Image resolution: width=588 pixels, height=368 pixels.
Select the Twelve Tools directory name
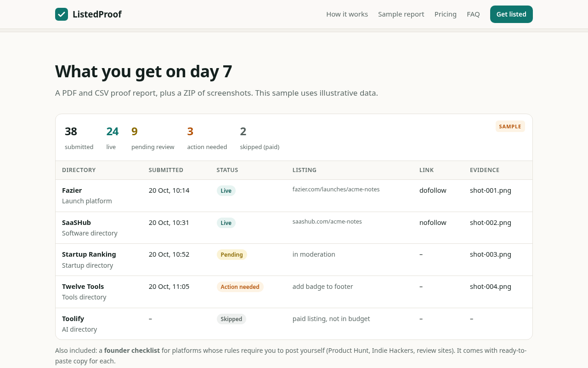(x=83, y=287)
